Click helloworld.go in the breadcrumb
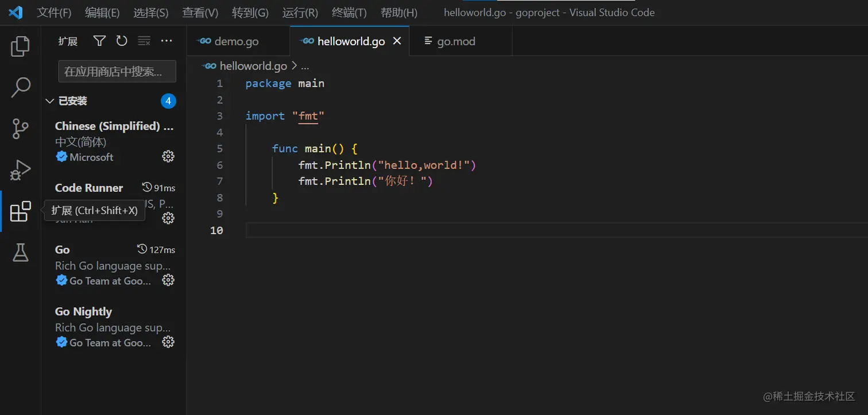The image size is (868, 415). tap(253, 66)
